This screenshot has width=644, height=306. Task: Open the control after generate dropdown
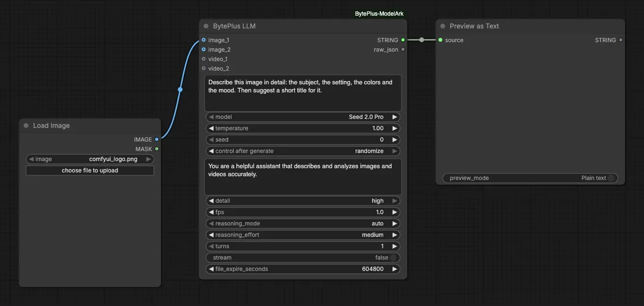coord(303,151)
